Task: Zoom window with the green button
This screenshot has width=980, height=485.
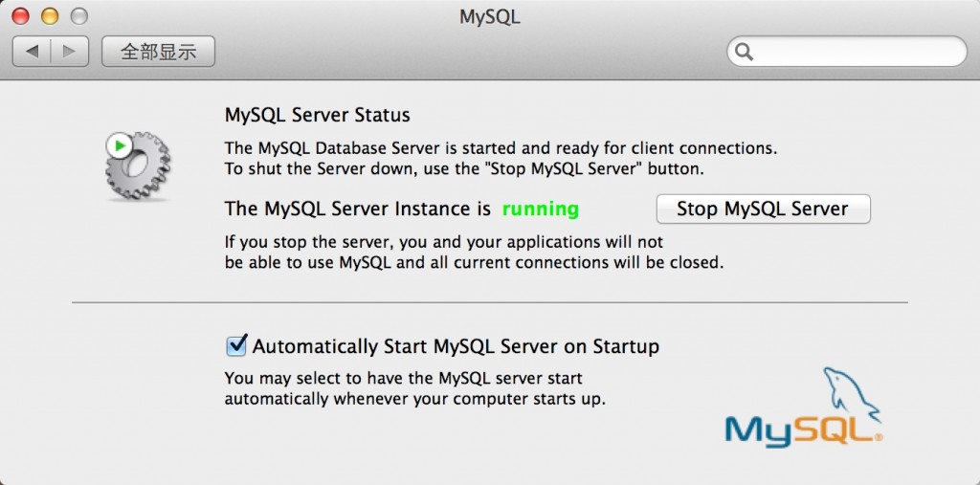Action: click(x=78, y=16)
